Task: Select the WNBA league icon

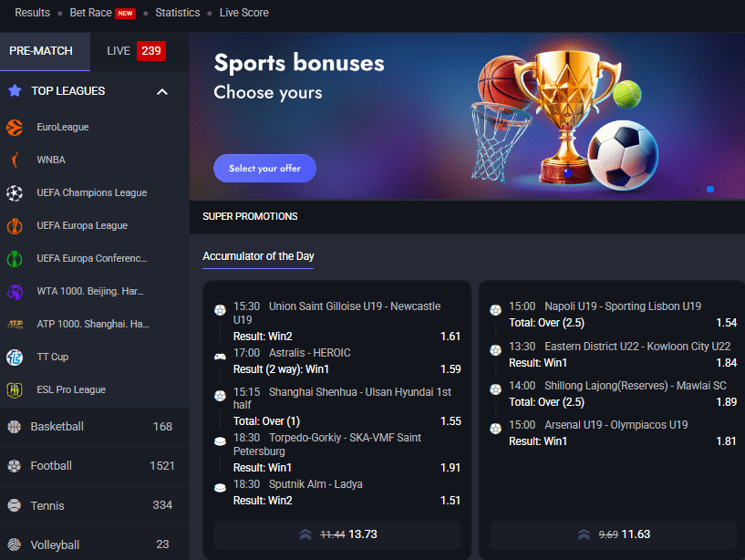Action: click(x=15, y=161)
